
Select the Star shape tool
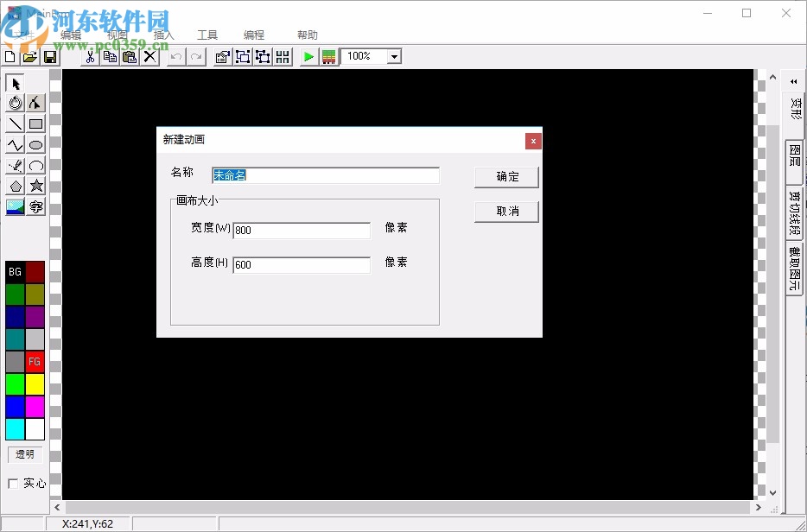pos(35,186)
